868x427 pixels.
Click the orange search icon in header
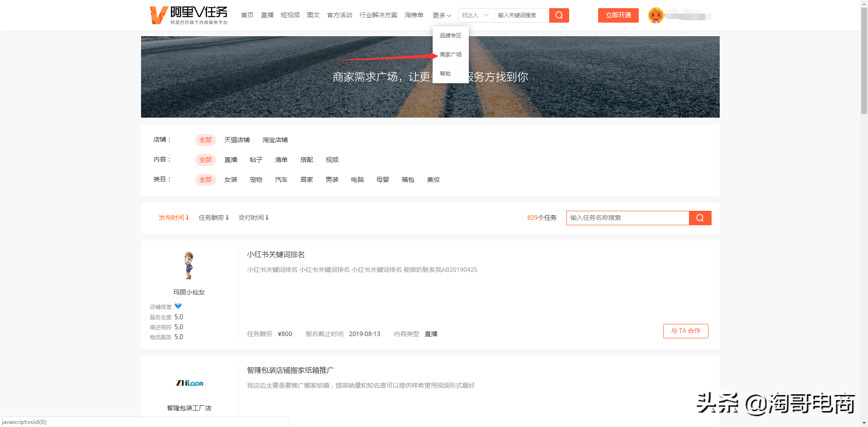(x=559, y=15)
